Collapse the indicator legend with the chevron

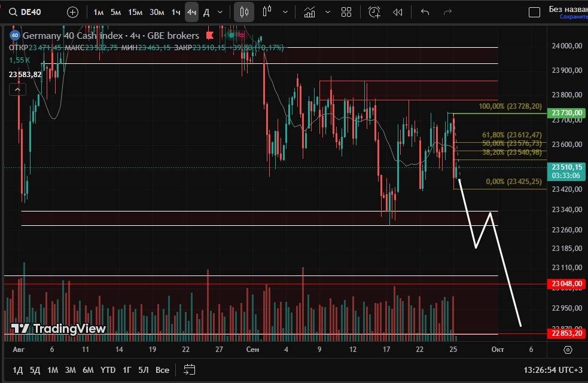click(x=17, y=90)
